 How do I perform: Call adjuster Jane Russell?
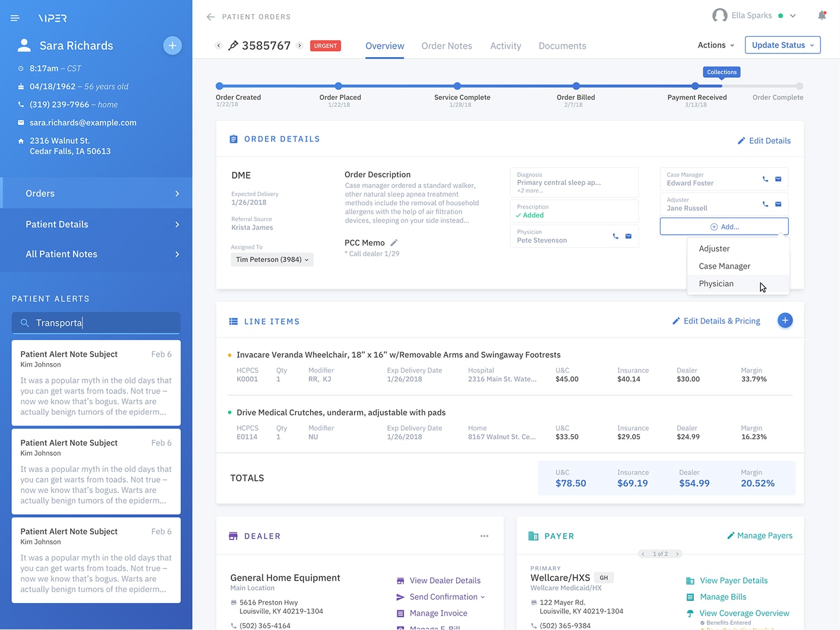click(x=765, y=204)
